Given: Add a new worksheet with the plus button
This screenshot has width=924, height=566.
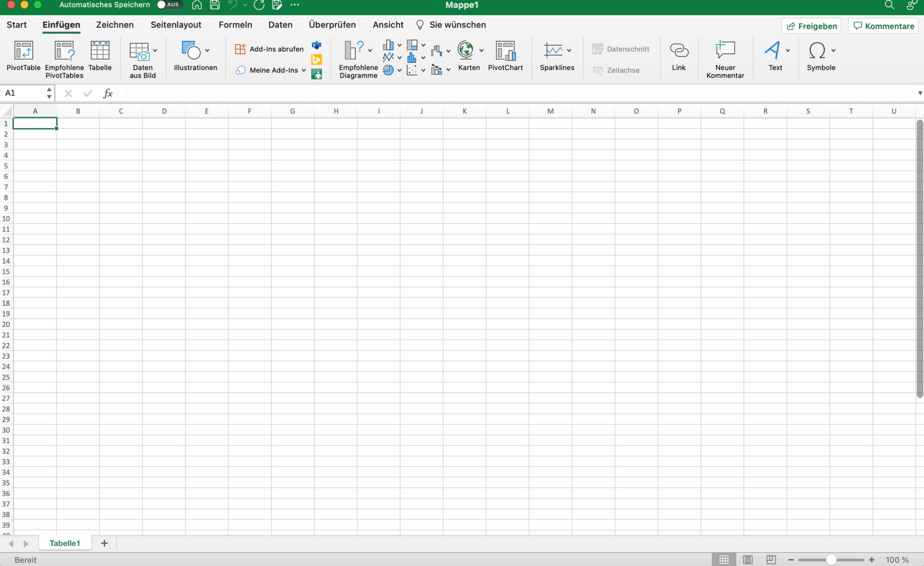Looking at the screenshot, I should (104, 543).
